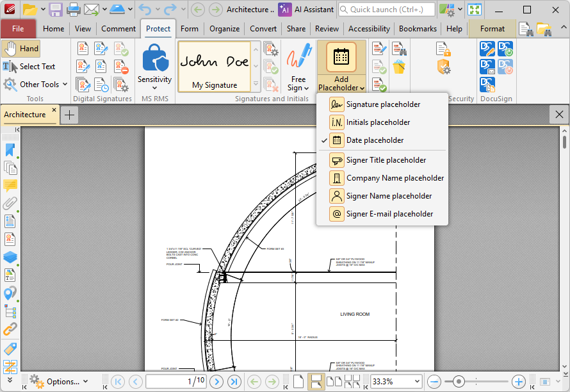Screen dimensions: 570x392
Task: Click the zoom out minus button
Action: click(x=434, y=382)
